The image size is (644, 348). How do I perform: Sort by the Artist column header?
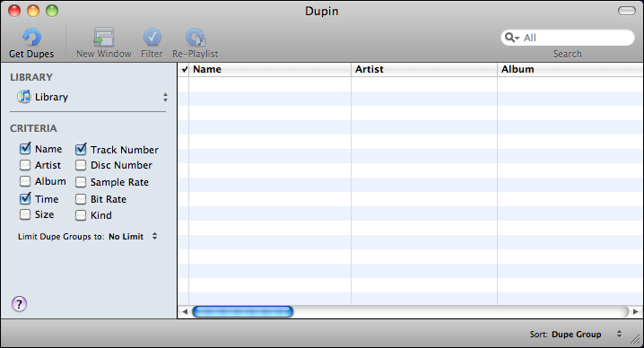click(424, 69)
